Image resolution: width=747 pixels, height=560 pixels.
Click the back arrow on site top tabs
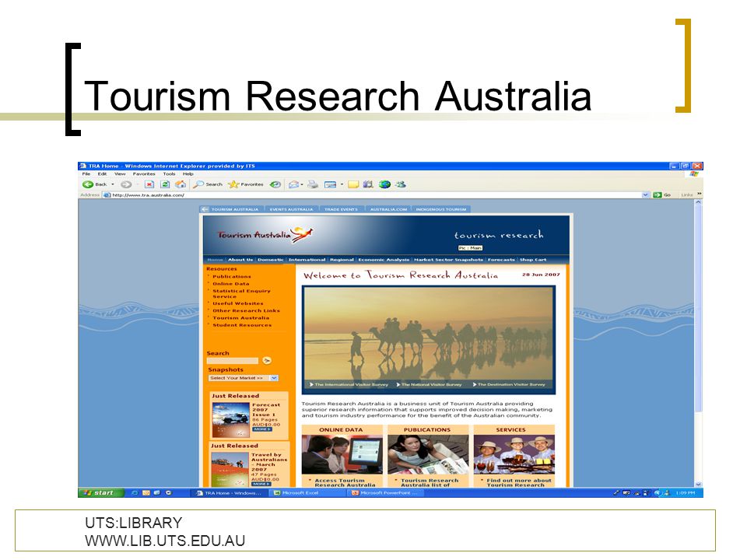point(205,209)
